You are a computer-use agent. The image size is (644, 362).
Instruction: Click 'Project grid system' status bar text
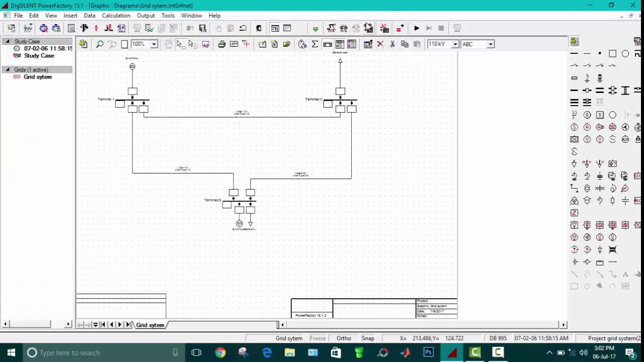tap(615, 338)
